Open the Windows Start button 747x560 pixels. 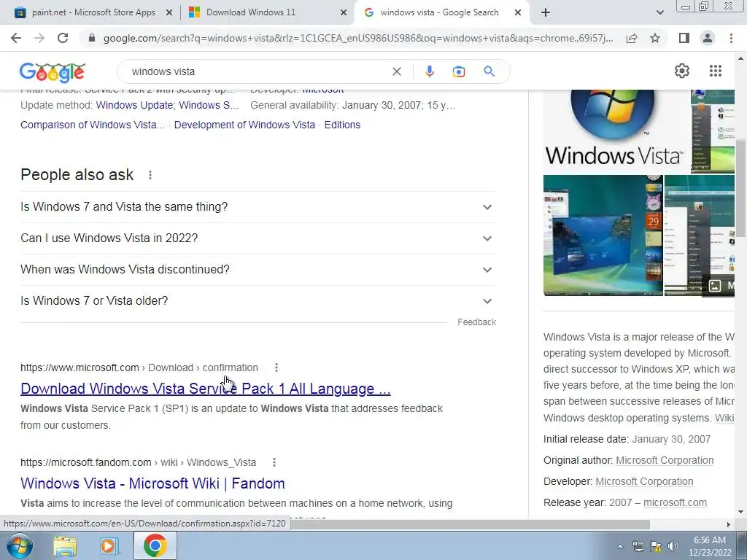click(x=20, y=545)
